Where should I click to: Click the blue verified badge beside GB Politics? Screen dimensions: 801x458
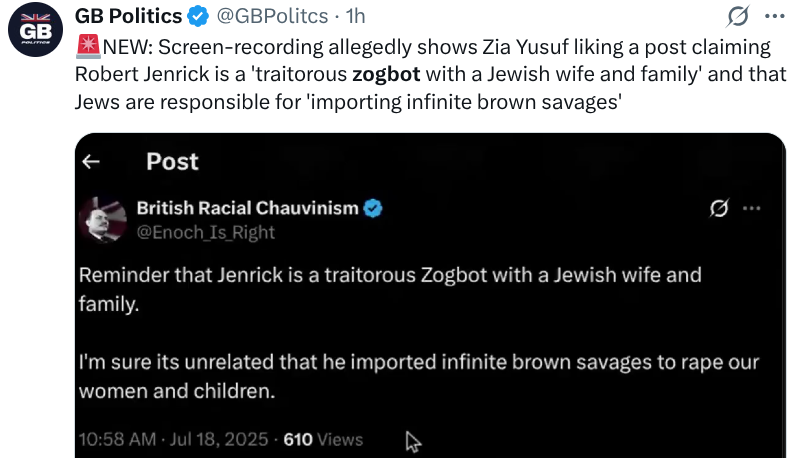[x=198, y=16]
